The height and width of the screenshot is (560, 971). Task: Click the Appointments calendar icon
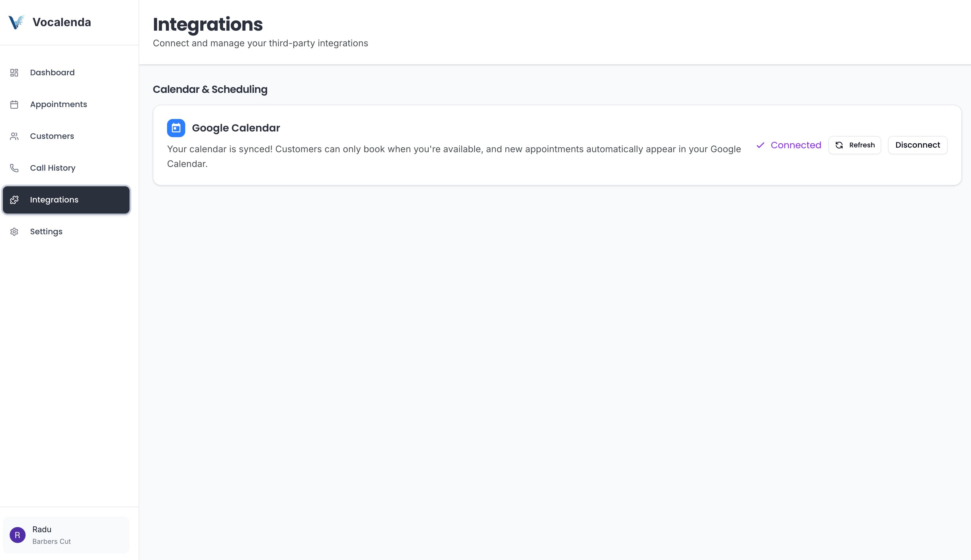coord(14,104)
